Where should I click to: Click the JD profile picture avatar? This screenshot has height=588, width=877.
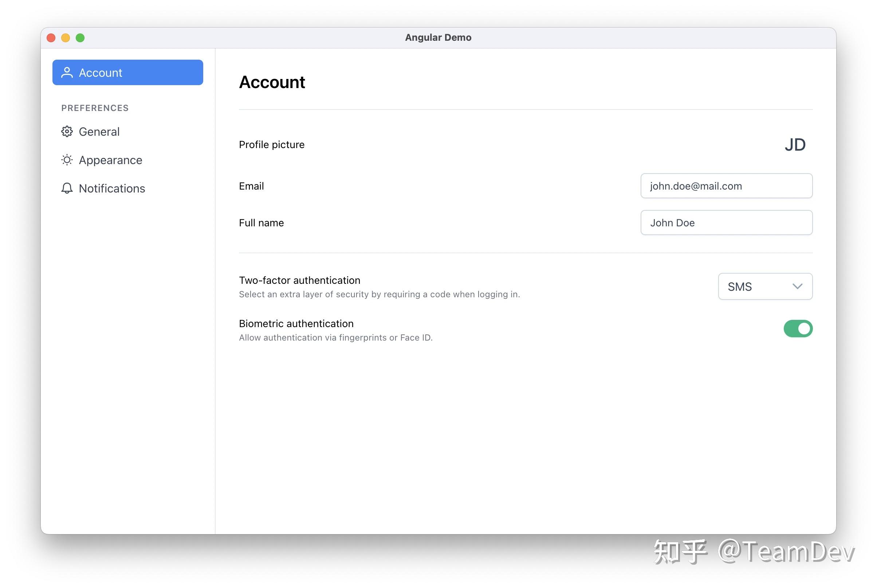pos(795,145)
